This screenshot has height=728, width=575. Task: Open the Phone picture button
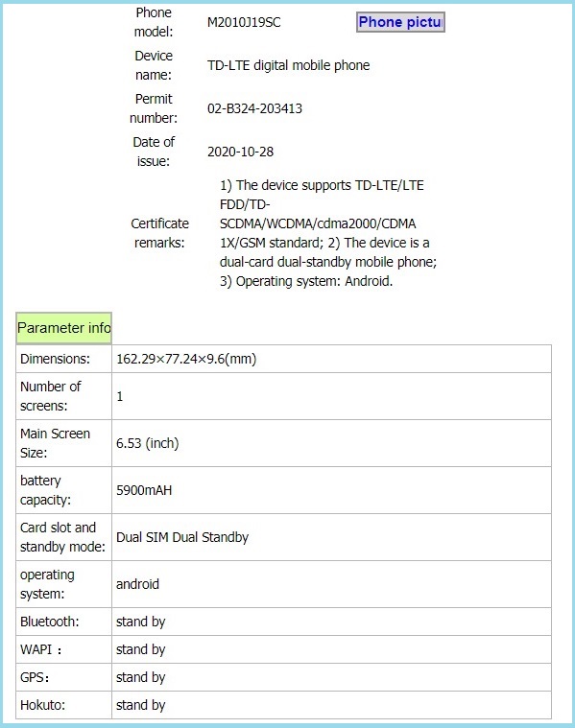point(400,22)
